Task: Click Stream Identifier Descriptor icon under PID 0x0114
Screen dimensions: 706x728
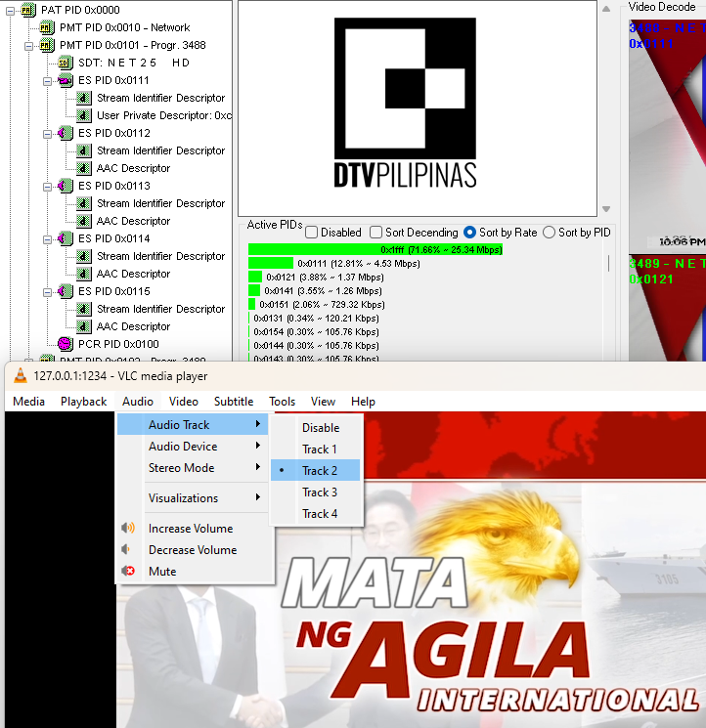Action: click(x=84, y=256)
